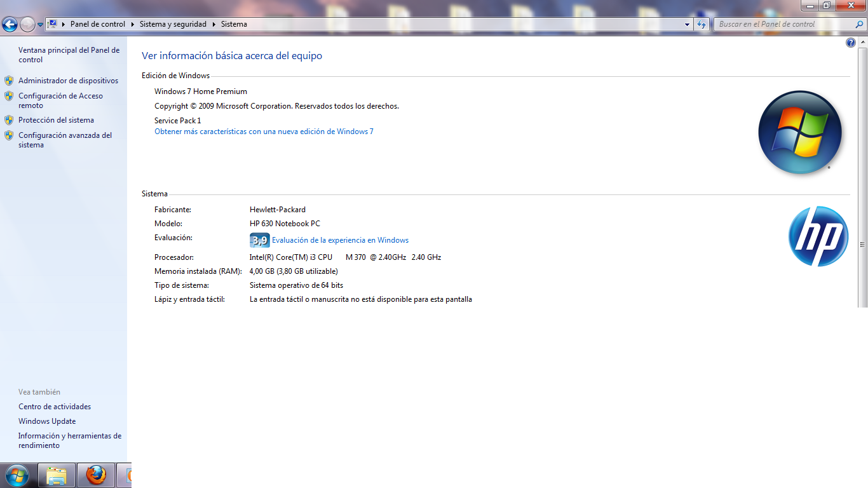This screenshot has height=488, width=868.
Task: Click the Hewlett-Packard manufacturer value
Action: [278, 210]
